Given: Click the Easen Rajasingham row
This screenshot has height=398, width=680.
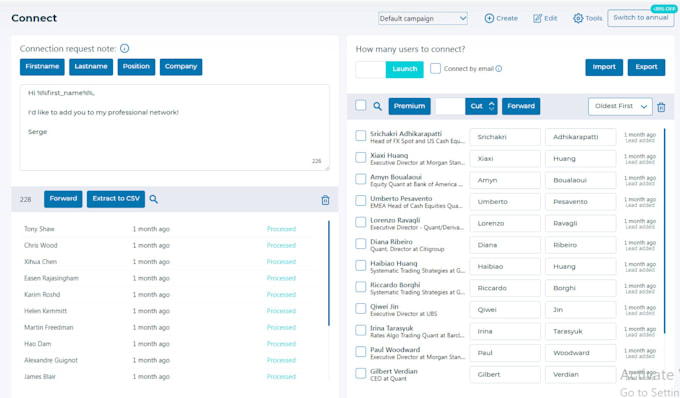Looking at the screenshot, I should (x=169, y=278).
